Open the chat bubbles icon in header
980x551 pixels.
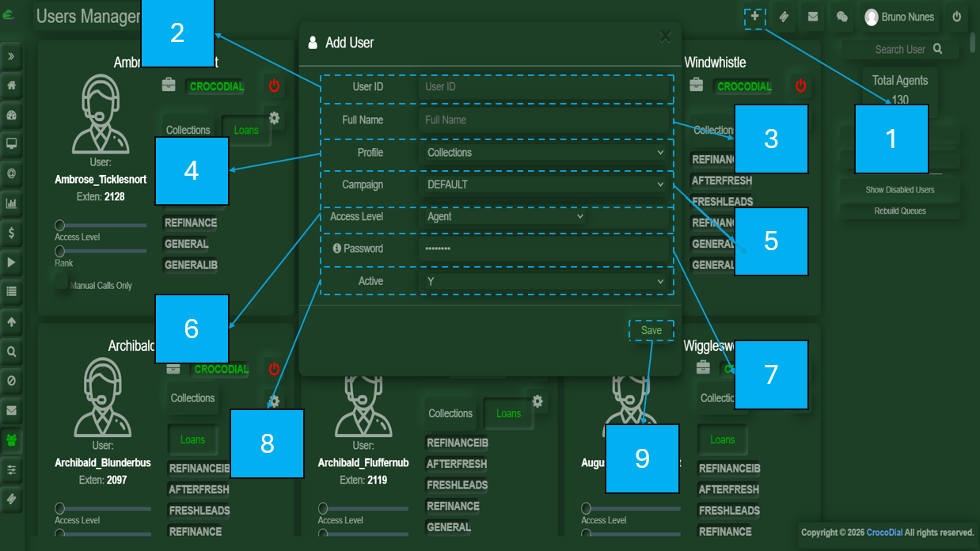(x=841, y=17)
